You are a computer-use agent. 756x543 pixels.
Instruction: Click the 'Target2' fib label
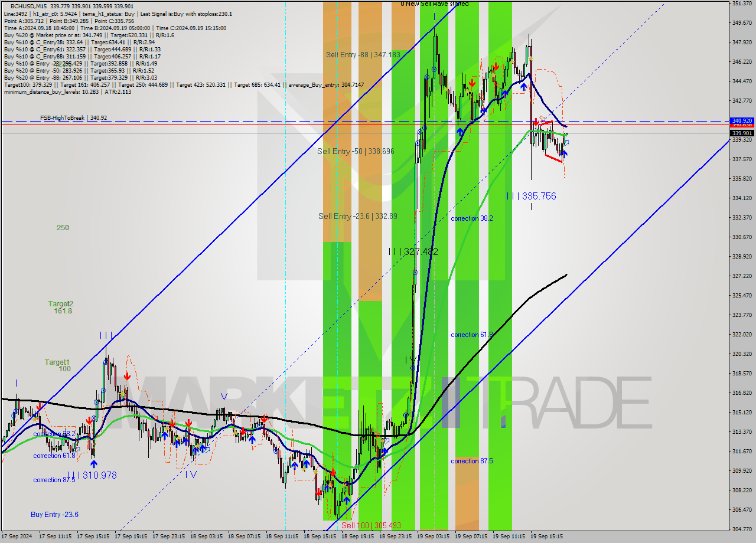(61, 304)
